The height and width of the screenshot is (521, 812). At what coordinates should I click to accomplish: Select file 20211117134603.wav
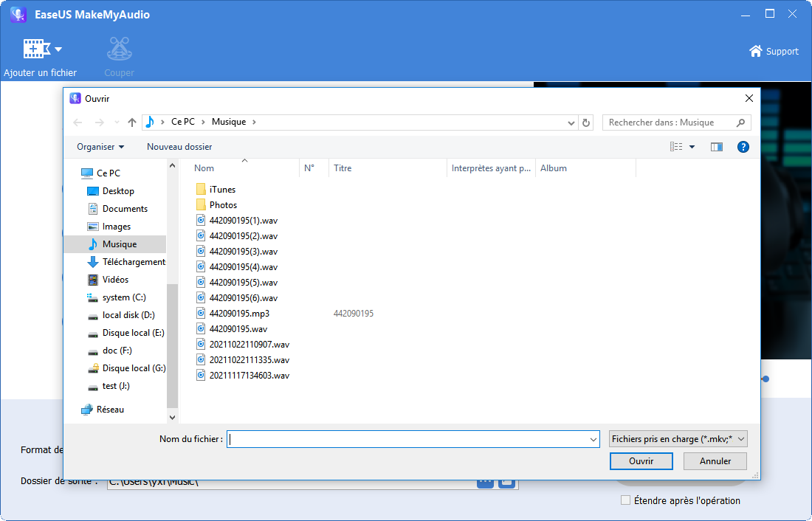(x=243, y=376)
